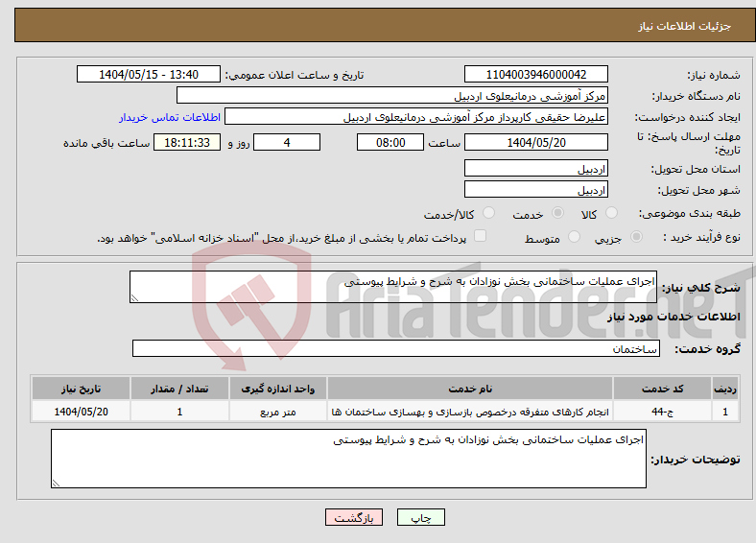Click the گروه خدمت field ساختمان
The image size is (756, 543).
pos(396,348)
